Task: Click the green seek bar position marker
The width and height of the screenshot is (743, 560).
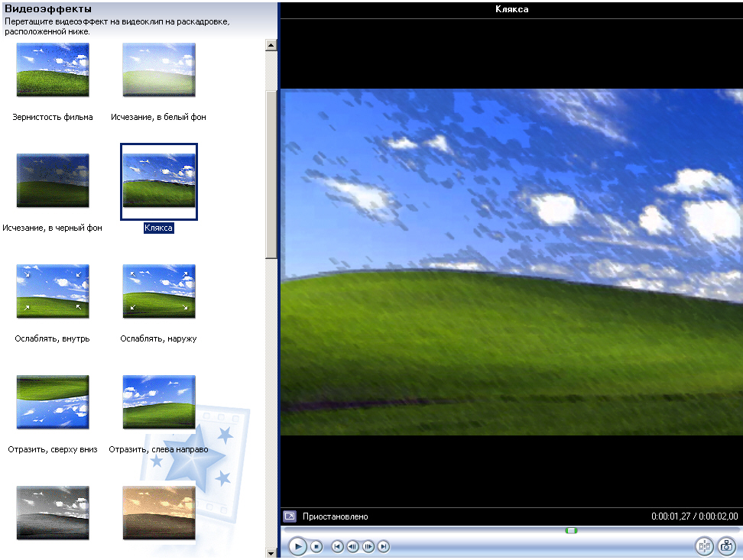Action: pyautogui.click(x=572, y=531)
